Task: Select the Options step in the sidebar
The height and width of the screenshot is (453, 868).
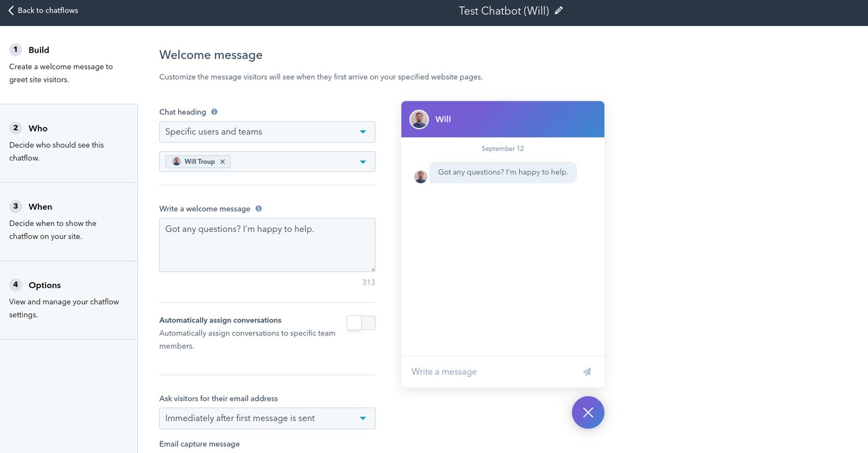Action: [x=44, y=284]
